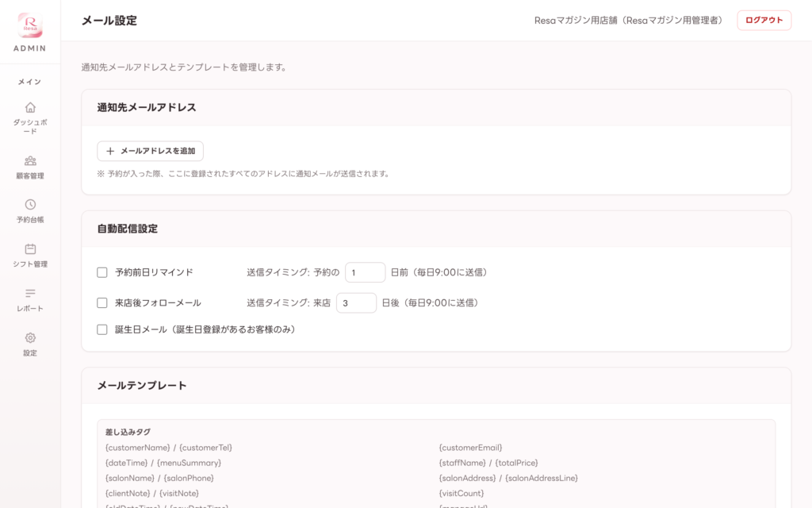Enable 予約前日リマインド checkbox

tap(102, 273)
